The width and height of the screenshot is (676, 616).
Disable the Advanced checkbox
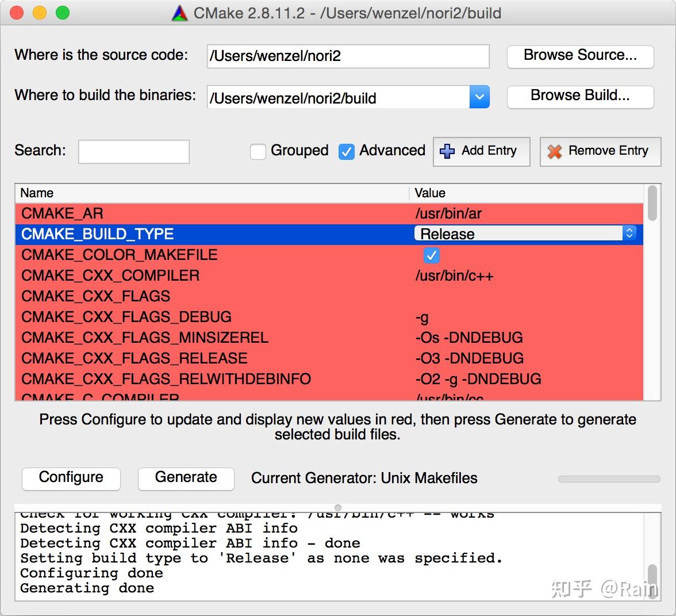tap(346, 152)
